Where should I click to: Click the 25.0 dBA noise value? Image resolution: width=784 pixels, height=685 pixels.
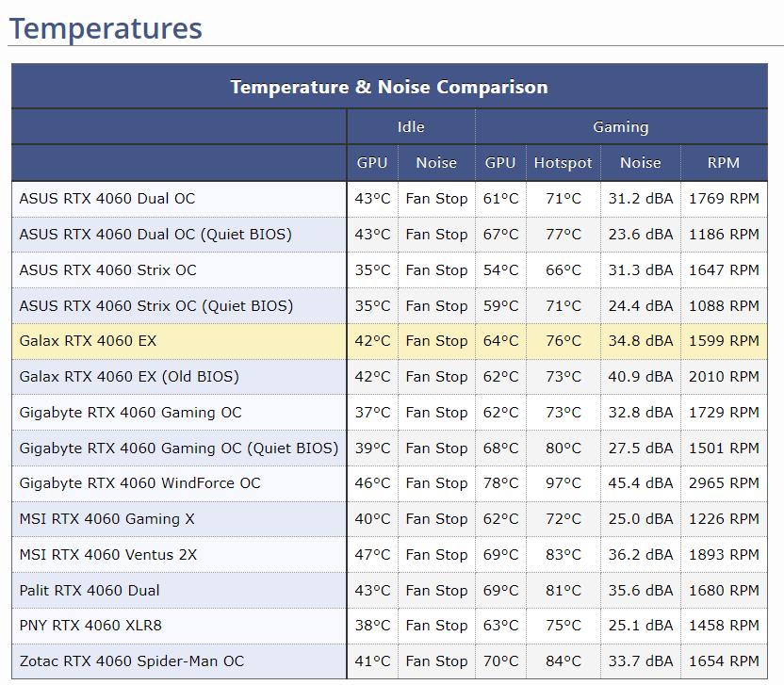tap(641, 519)
